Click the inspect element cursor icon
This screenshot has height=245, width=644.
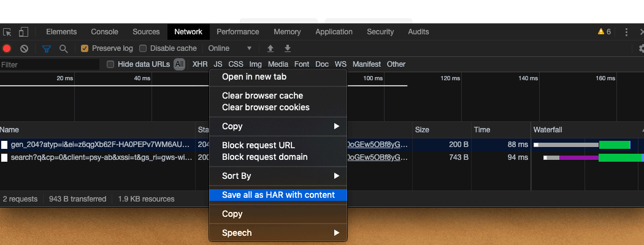[x=7, y=32]
